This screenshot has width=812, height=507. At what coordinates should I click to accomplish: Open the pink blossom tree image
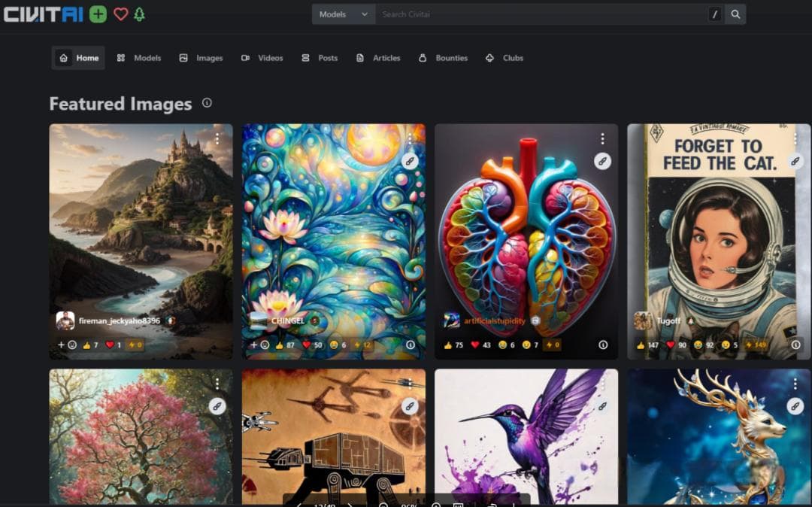(x=141, y=436)
